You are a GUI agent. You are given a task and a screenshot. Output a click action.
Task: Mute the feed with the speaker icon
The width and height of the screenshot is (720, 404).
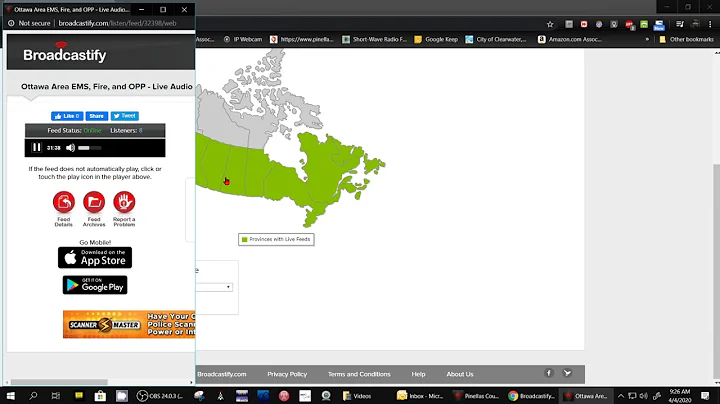(70, 148)
